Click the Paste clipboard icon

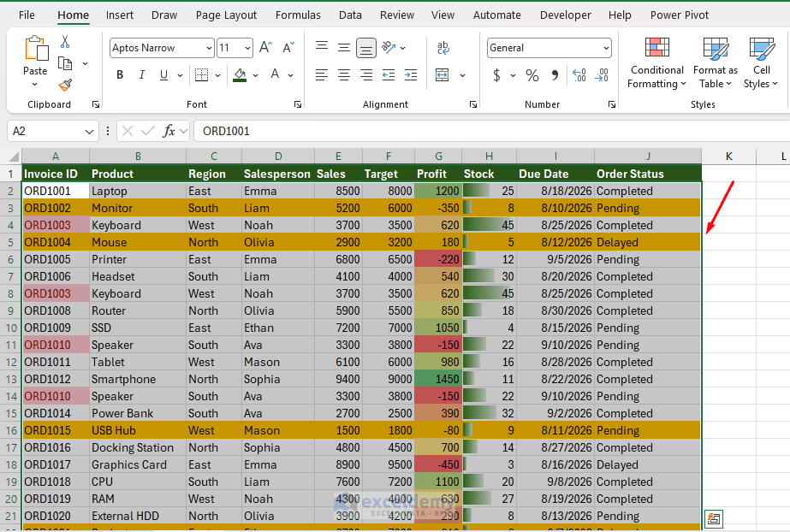pyautogui.click(x=36, y=48)
